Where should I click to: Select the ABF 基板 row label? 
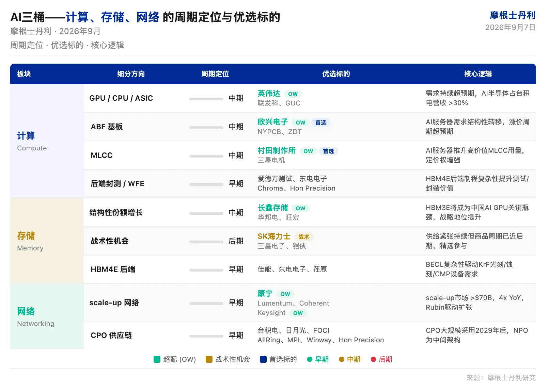coord(107,127)
